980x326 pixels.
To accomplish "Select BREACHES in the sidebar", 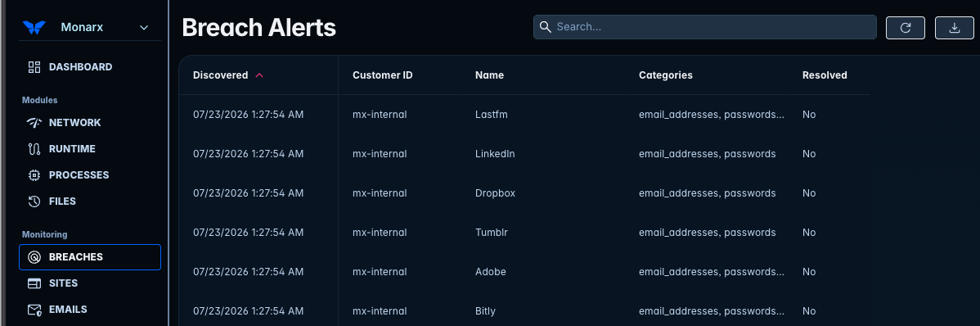I will tap(90, 257).
